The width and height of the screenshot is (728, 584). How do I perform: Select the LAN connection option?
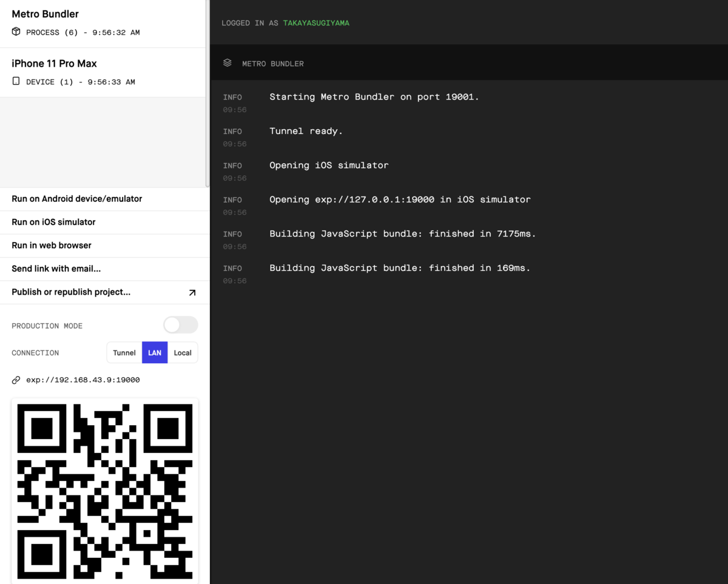pos(155,352)
